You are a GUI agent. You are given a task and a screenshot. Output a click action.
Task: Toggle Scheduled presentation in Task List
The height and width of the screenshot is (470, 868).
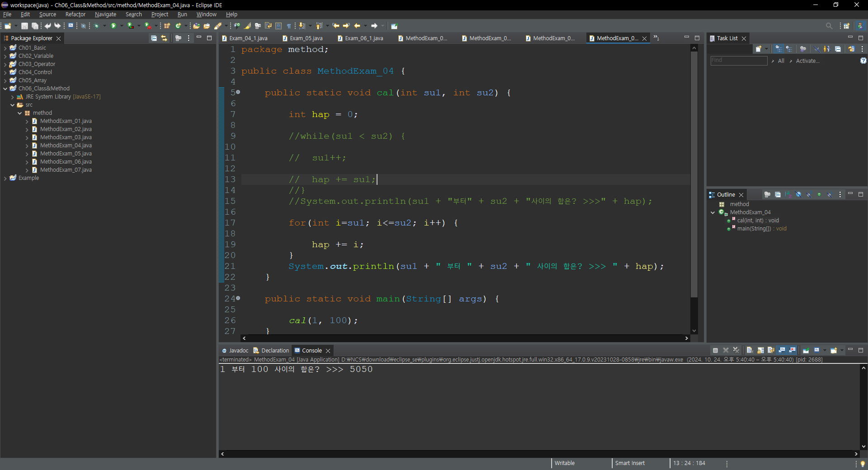[x=789, y=49]
